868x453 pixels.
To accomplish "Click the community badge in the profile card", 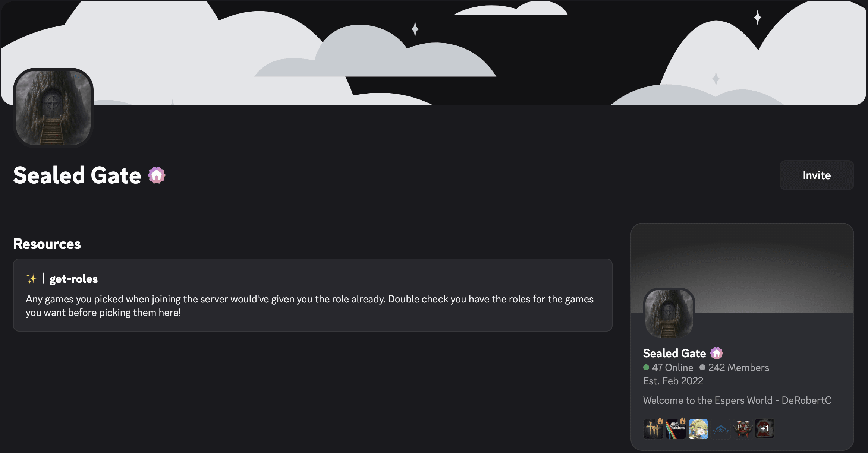I will point(717,353).
